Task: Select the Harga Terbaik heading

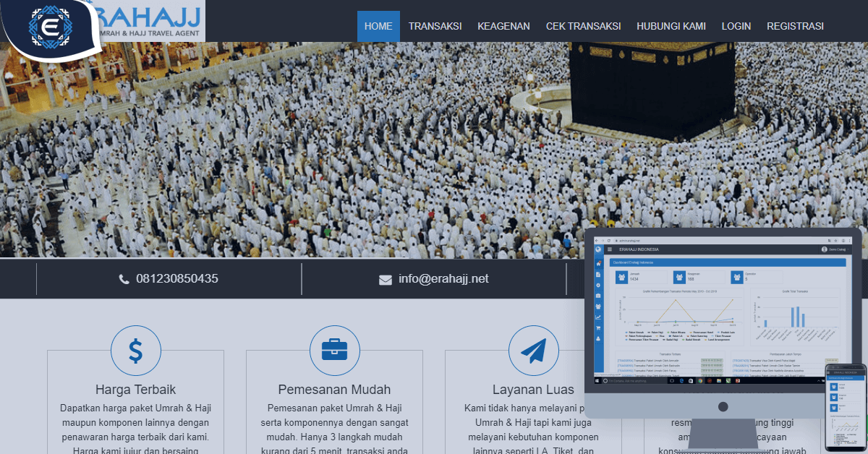Action: 136,390
